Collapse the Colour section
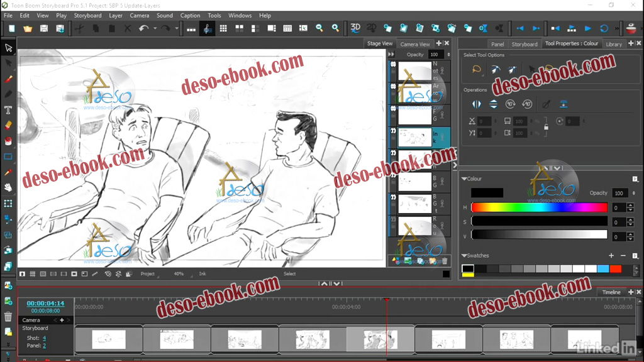Image resolution: width=644 pixels, height=362 pixels. click(x=464, y=179)
